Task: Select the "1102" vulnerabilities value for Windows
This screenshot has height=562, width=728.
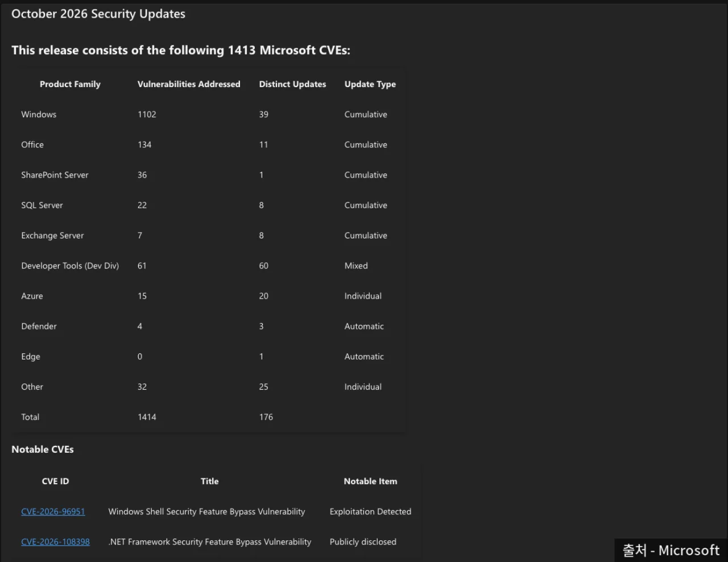Action: coord(147,114)
